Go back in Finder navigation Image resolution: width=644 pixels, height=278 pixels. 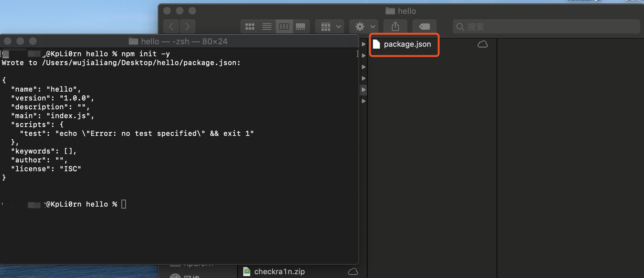tap(171, 27)
